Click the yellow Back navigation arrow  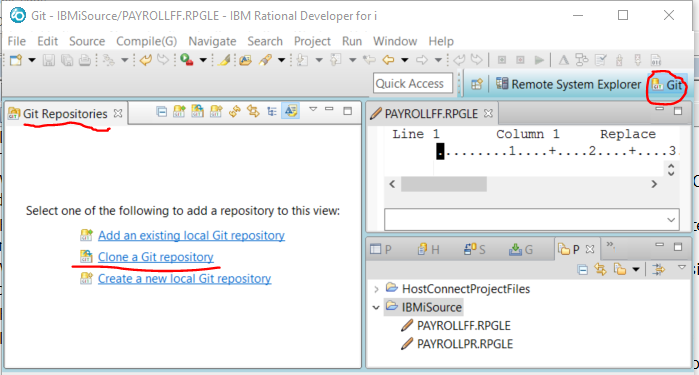coord(388,59)
